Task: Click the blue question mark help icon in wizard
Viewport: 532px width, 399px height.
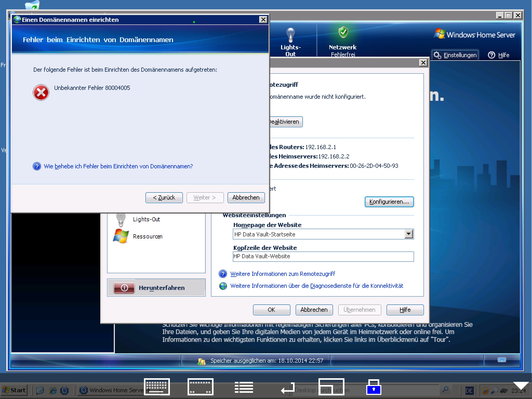Action: [37, 166]
